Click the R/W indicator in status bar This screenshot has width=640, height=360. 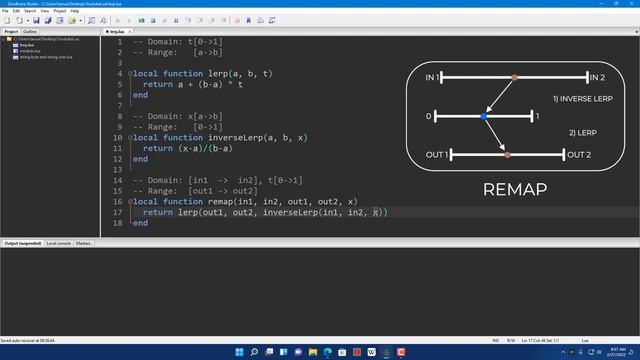(511, 340)
